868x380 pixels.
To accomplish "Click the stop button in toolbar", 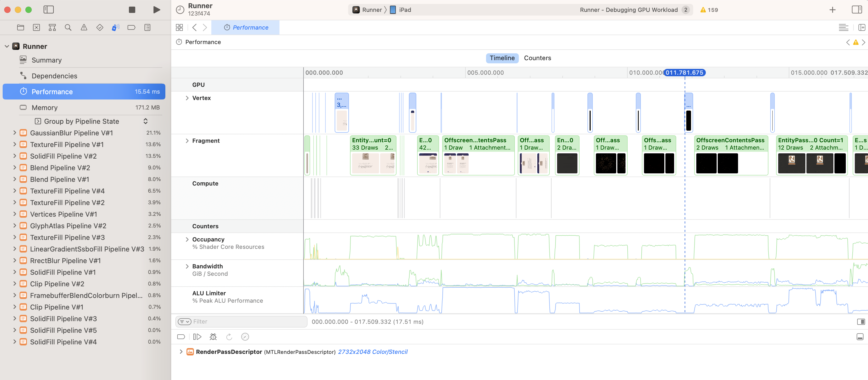I will (132, 10).
